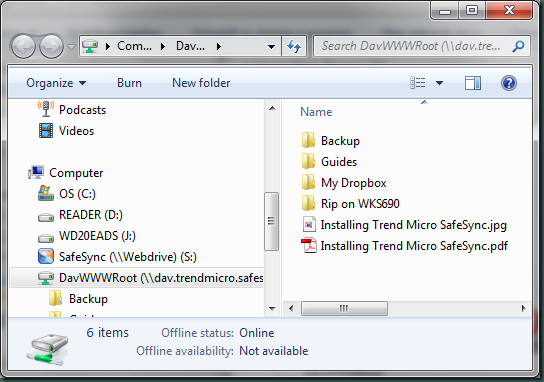Toggle the preview pane icon
The height and width of the screenshot is (382, 544).
[473, 83]
